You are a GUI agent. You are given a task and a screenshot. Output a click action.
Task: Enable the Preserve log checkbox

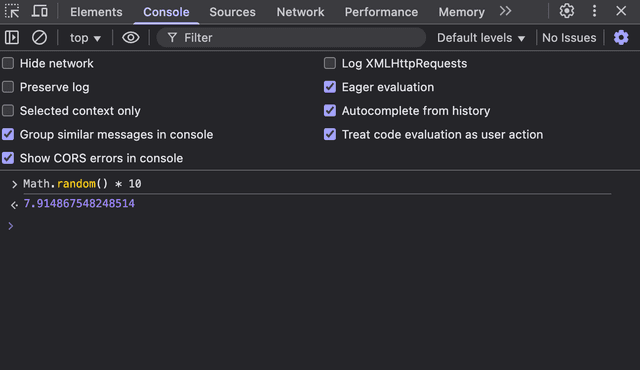8,87
